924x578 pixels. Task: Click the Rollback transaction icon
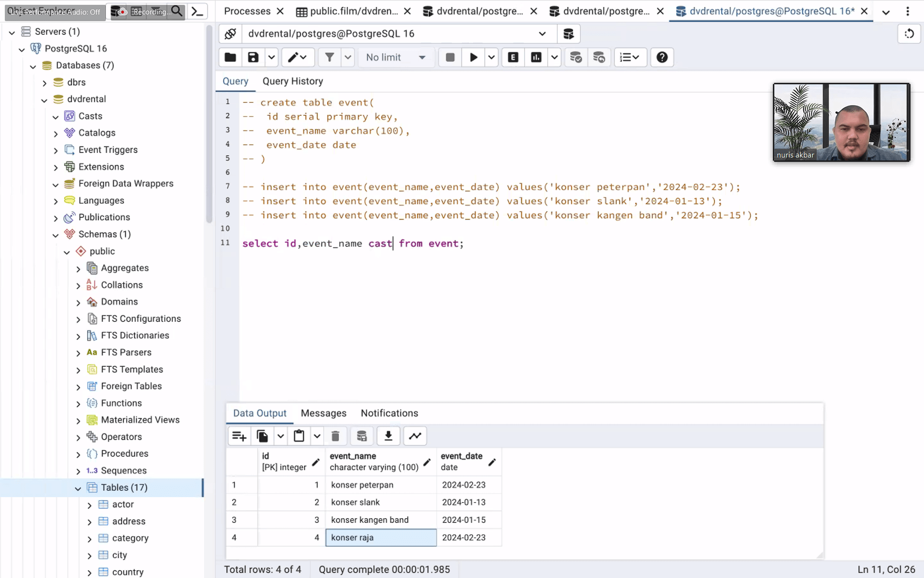point(599,57)
